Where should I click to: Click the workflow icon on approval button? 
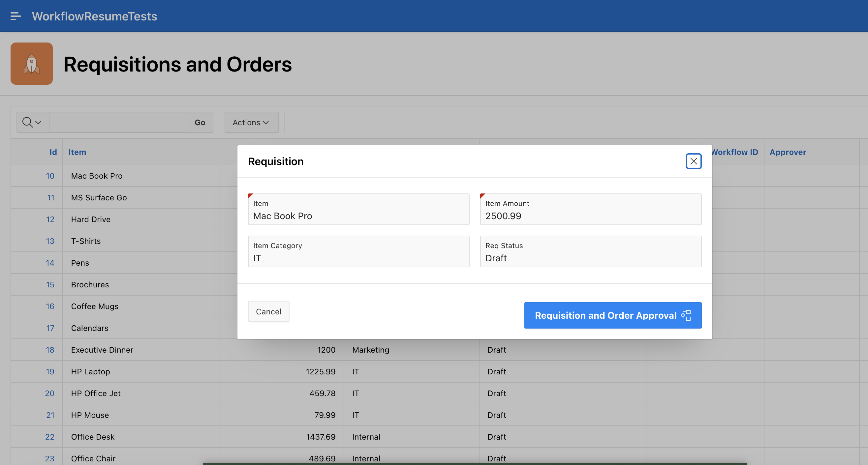click(x=686, y=315)
